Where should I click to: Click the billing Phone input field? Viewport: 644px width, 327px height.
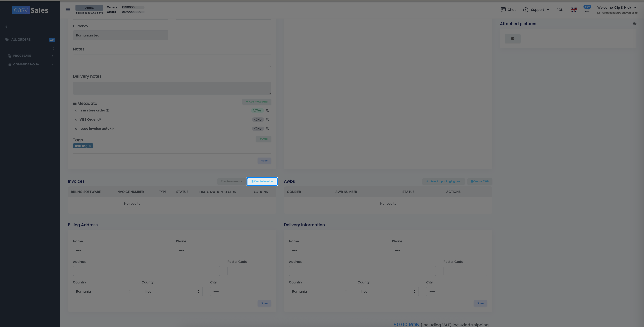[224, 250]
